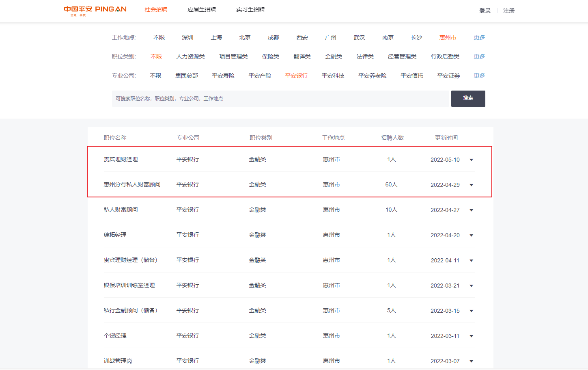Open the 惠州分行私人财富顾问 job title

point(132,184)
